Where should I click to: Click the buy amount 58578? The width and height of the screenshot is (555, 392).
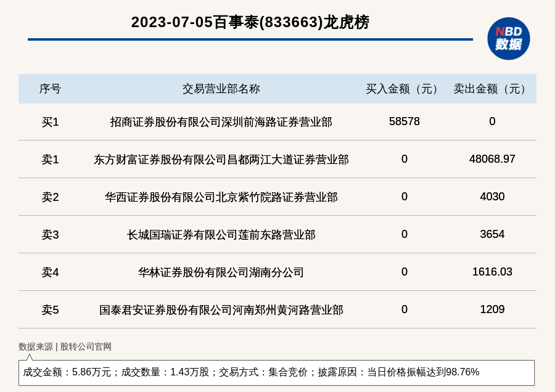click(x=404, y=121)
